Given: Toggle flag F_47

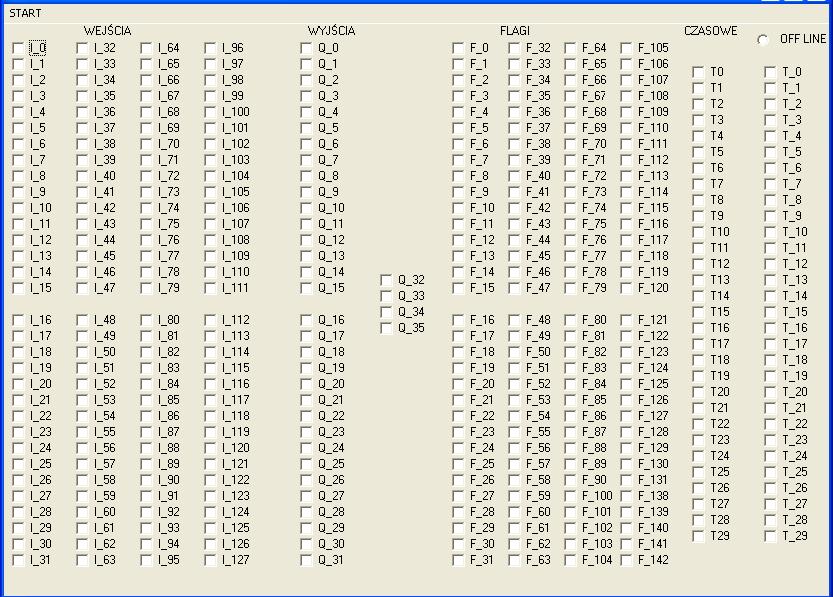Looking at the screenshot, I should coord(514,288).
